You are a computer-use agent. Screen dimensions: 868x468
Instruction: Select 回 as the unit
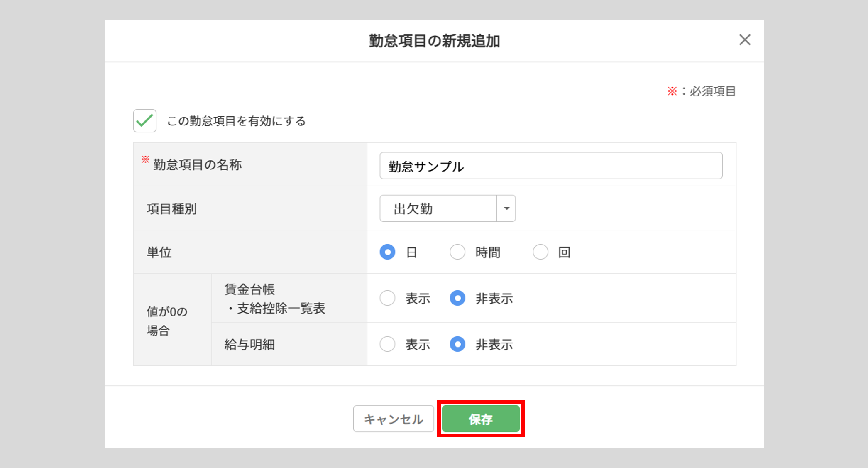click(540, 252)
